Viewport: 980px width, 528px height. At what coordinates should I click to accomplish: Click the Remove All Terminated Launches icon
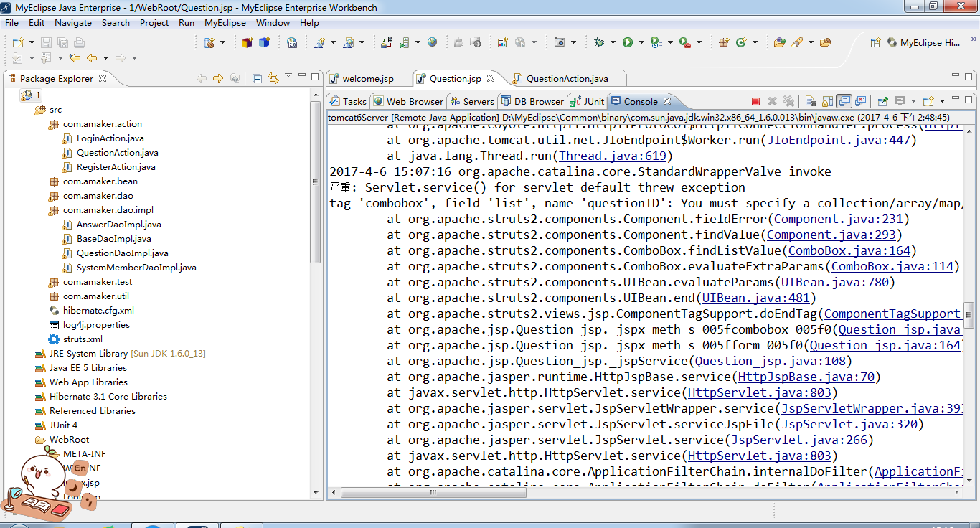(x=788, y=101)
